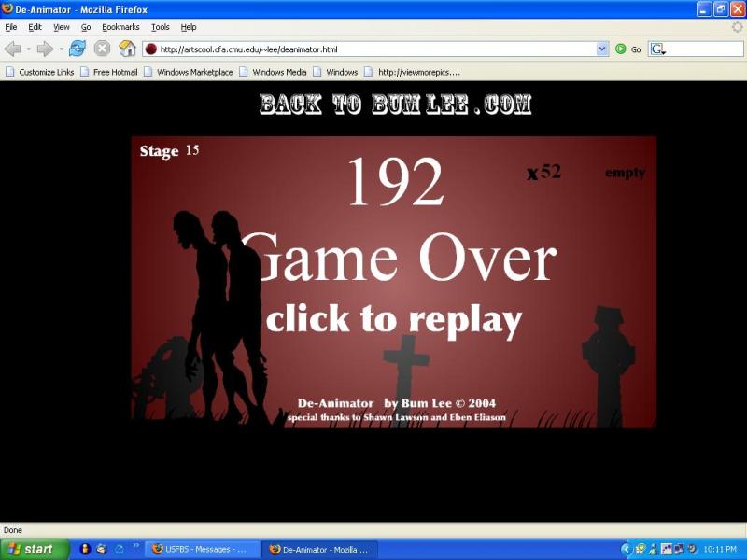
Task: Open the Tools menu
Action: [x=160, y=27]
